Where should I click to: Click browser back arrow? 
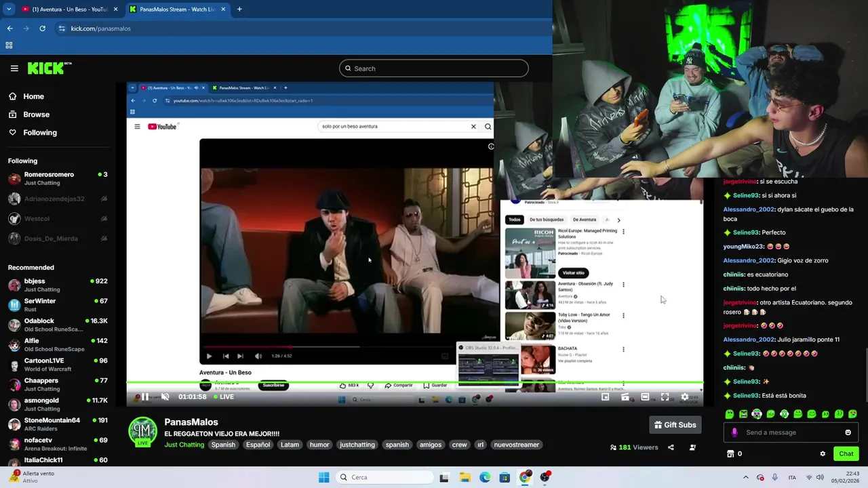click(9, 28)
